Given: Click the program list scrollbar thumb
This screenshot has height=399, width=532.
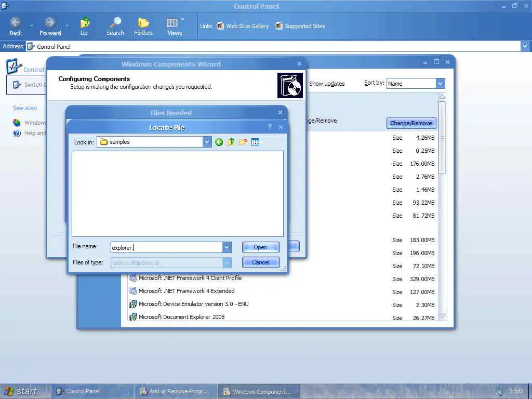Looking at the screenshot, I should click(x=442, y=137).
